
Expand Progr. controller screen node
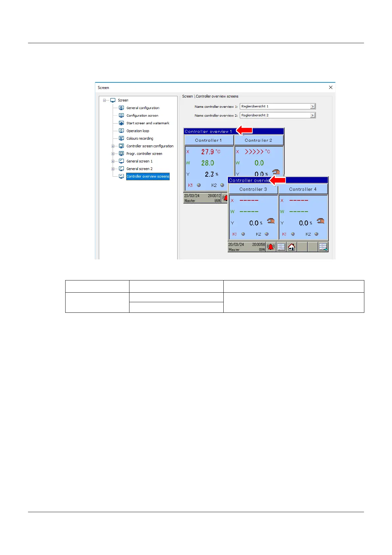tap(113, 154)
